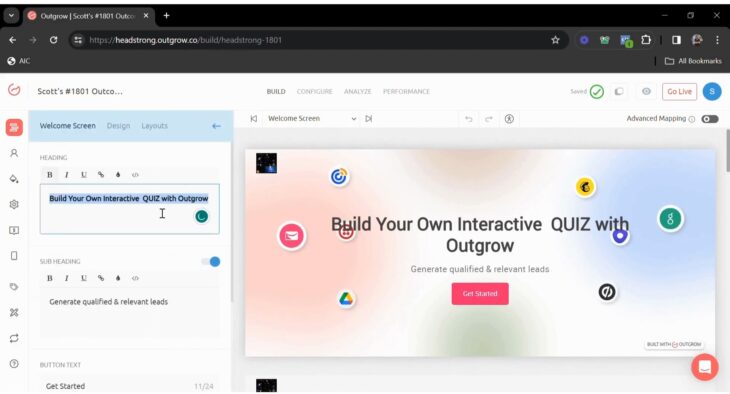Go to previous screen arrow
This screenshot has height=394, width=730.
click(x=254, y=119)
